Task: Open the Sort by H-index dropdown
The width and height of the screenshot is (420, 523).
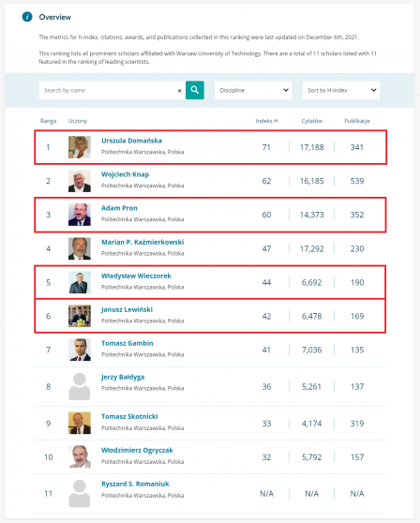Action: [x=341, y=90]
